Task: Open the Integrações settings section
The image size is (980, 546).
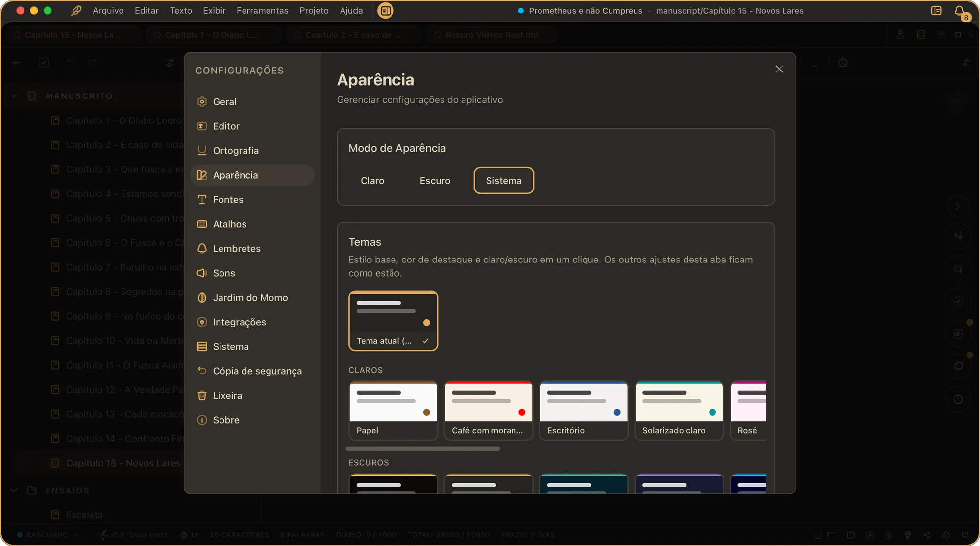Action: [x=252, y=322]
